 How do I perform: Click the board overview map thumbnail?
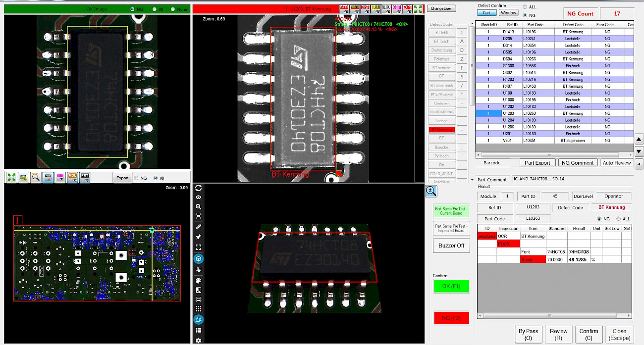(x=97, y=263)
